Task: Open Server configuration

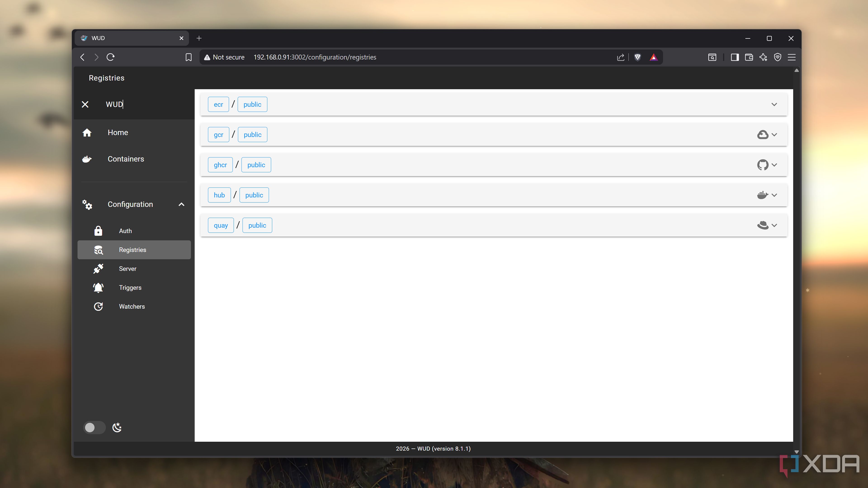Action: point(134,269)
